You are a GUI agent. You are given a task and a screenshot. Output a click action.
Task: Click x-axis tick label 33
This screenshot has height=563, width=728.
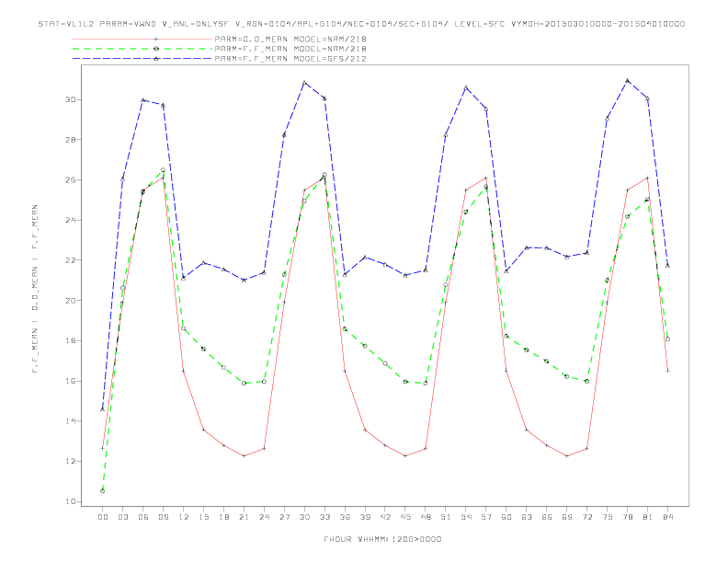tap(324, 517)
